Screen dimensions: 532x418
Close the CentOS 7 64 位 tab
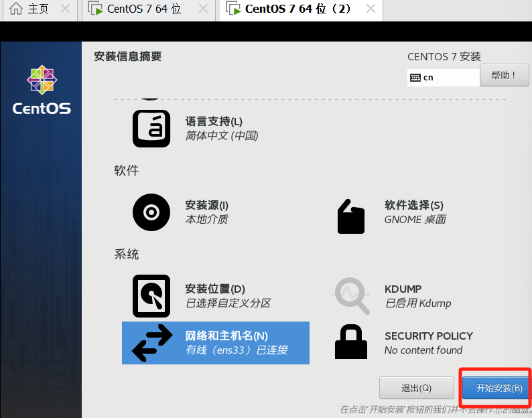coord(203,9)
